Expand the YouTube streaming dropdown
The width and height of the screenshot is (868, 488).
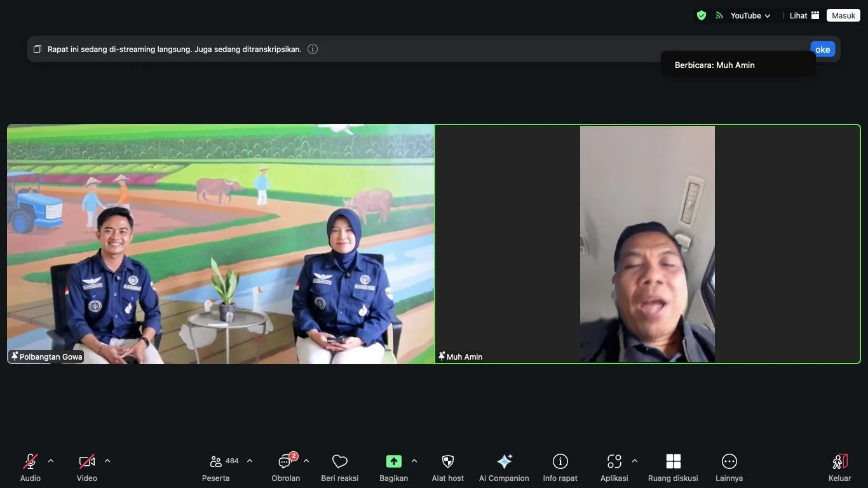coord(750,16)
